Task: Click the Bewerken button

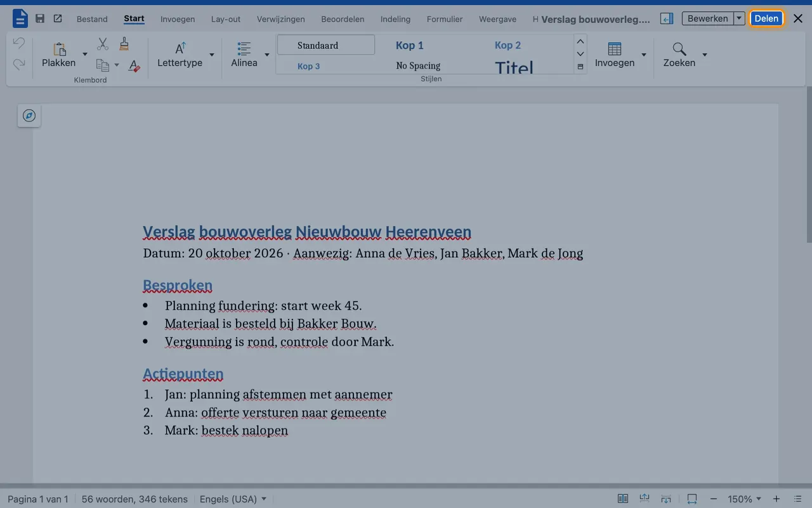Action: pyautogui.click(x=708, y=18)
